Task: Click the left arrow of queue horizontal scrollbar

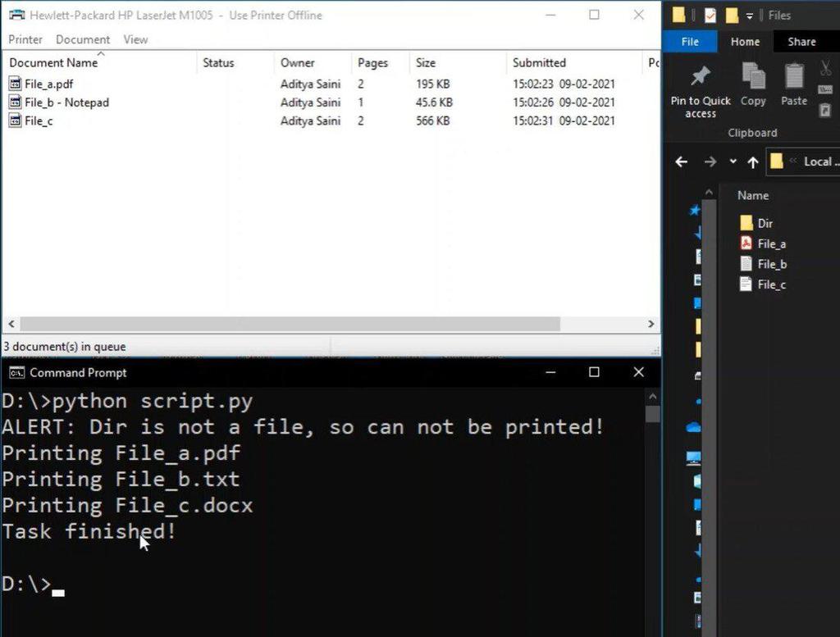Action: [x=11, y=324]
